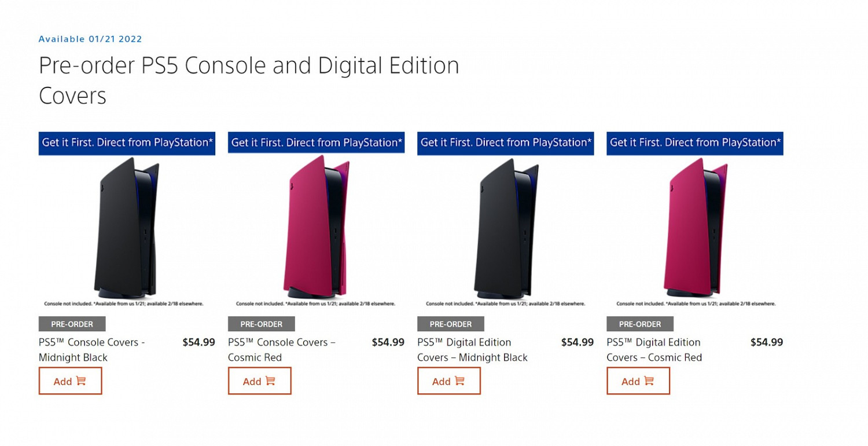Add the PS5 Digital Edition Covers Midnight Black to cart
This screenshot has height=446, width=868.
pyautogui.click(x=448, y=381)
